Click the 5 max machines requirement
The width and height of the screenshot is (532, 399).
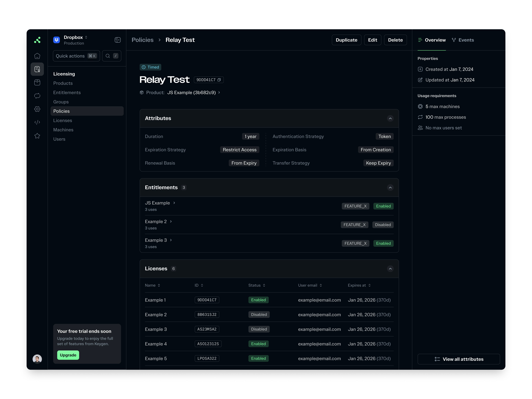(439, 107)
